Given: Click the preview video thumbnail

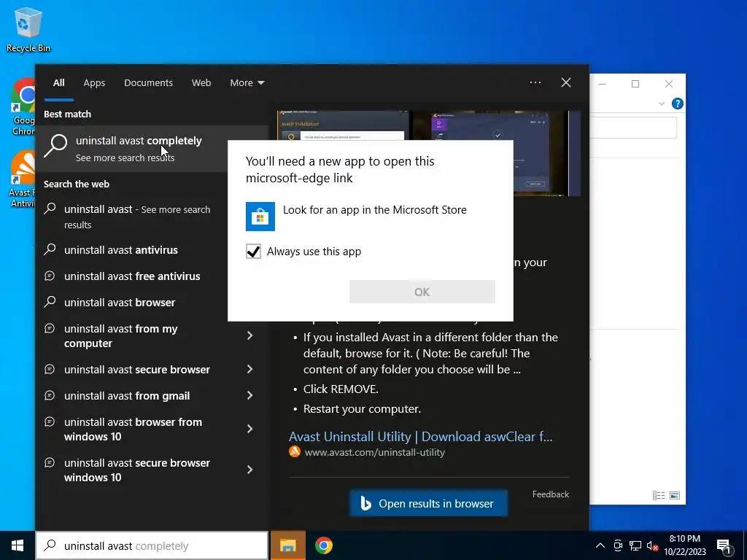Looking at the screenshot, I should coord(429,125).
